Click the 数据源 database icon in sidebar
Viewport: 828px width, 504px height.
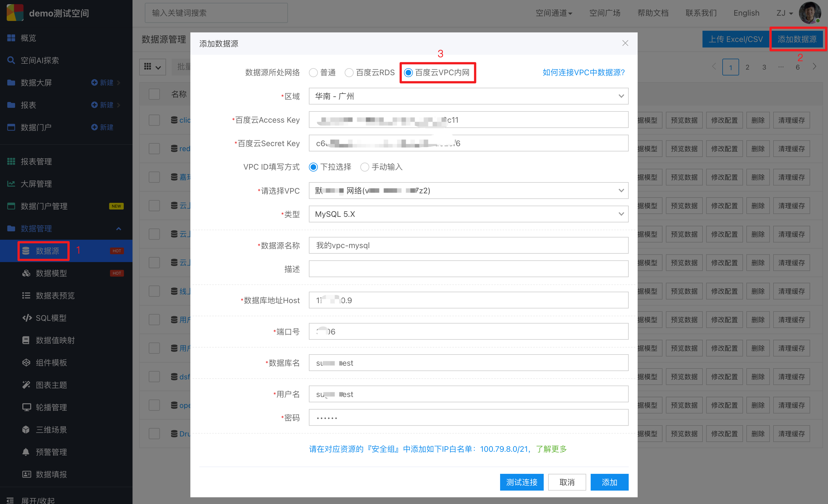(x=26, y=251)
